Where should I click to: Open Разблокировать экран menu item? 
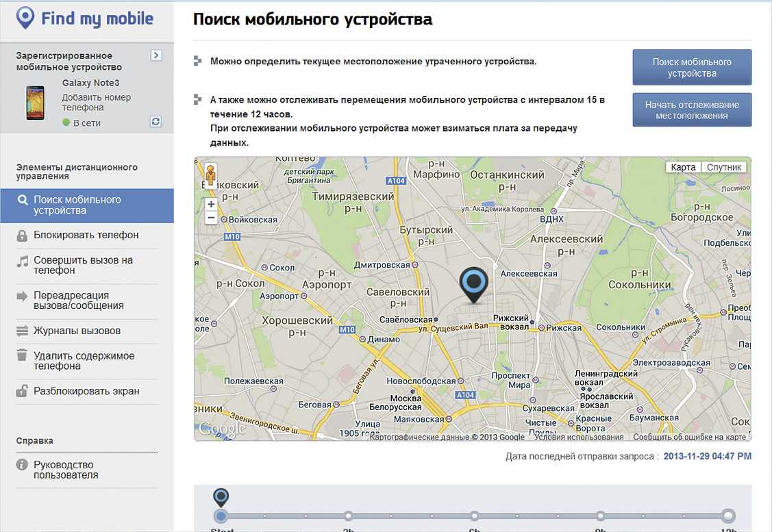point(86,391)
